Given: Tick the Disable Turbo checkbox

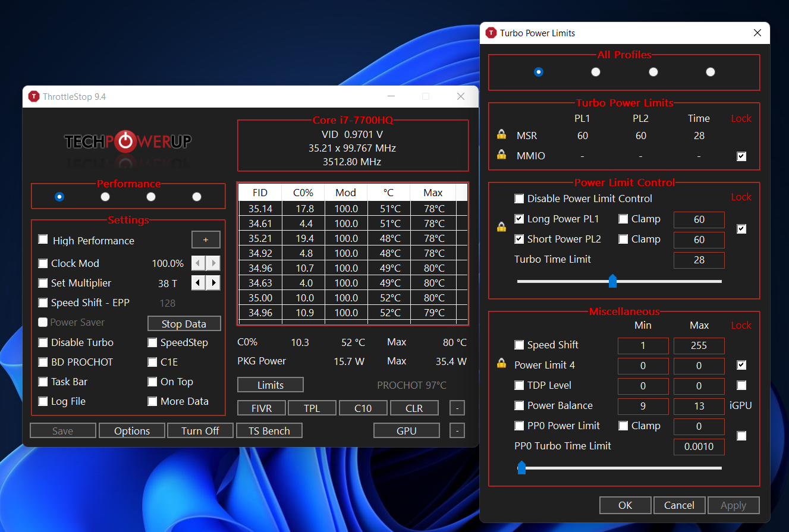Looking at the screenshot, I should 43,342.
